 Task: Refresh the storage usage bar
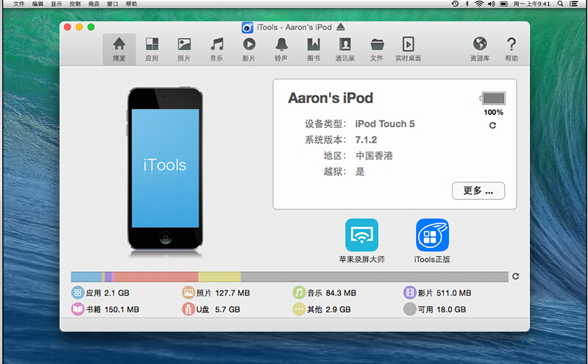[515, 276]
